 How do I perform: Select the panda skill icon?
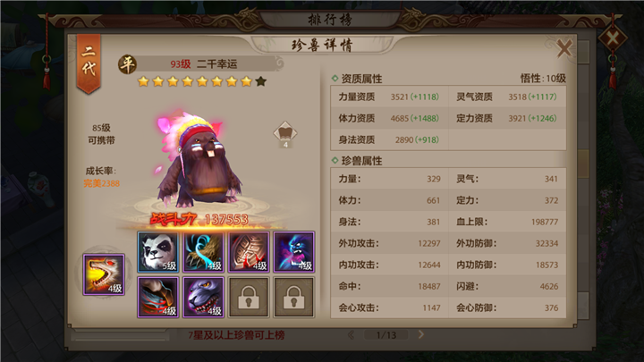click(x=158, y=252)
